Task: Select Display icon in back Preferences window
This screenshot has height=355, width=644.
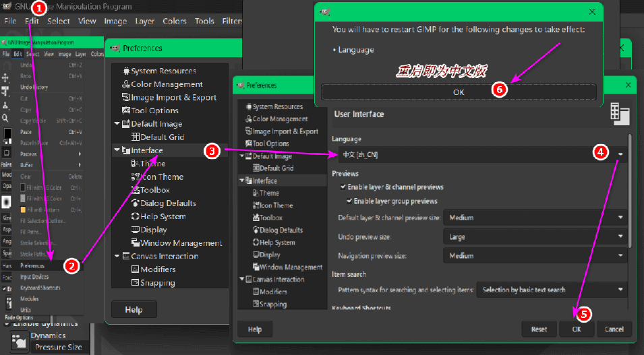Action: coord(135,230)
